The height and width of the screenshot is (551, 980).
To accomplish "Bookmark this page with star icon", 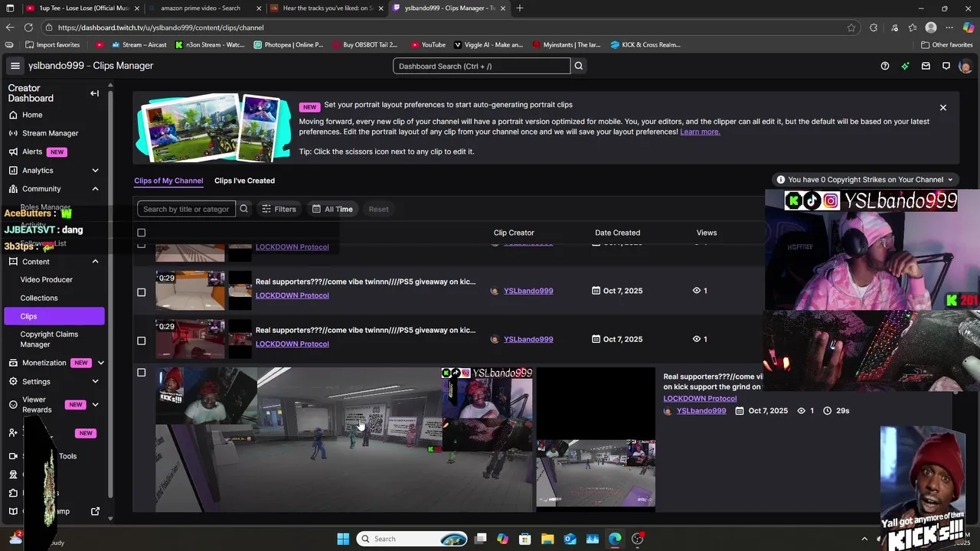I will [x=851, y=28].
